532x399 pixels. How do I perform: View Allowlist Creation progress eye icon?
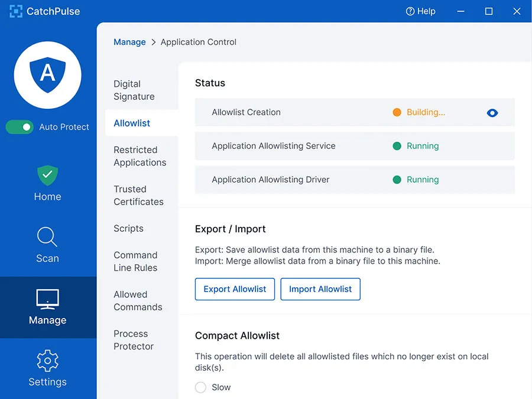click(492, 113)
